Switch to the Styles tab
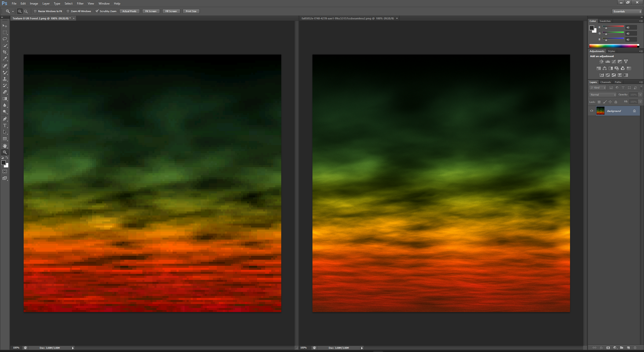Image resolution: width=644 pixels, height=352 pixels. (611, 51)
